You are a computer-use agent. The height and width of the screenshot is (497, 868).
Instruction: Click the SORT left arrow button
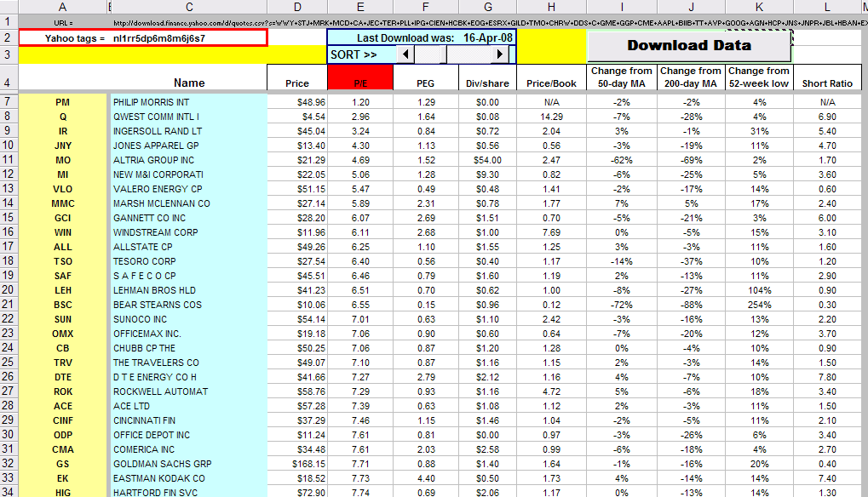click(x=405, y=54)
